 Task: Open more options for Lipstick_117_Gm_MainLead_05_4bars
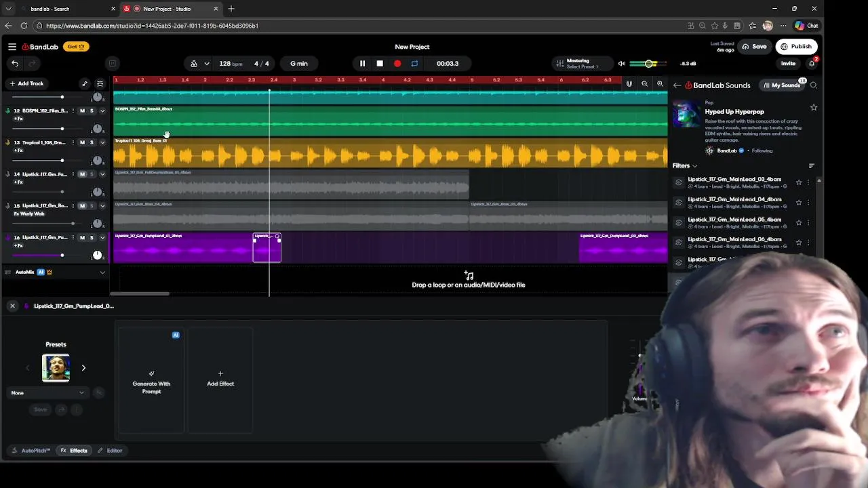pos(808,222)
